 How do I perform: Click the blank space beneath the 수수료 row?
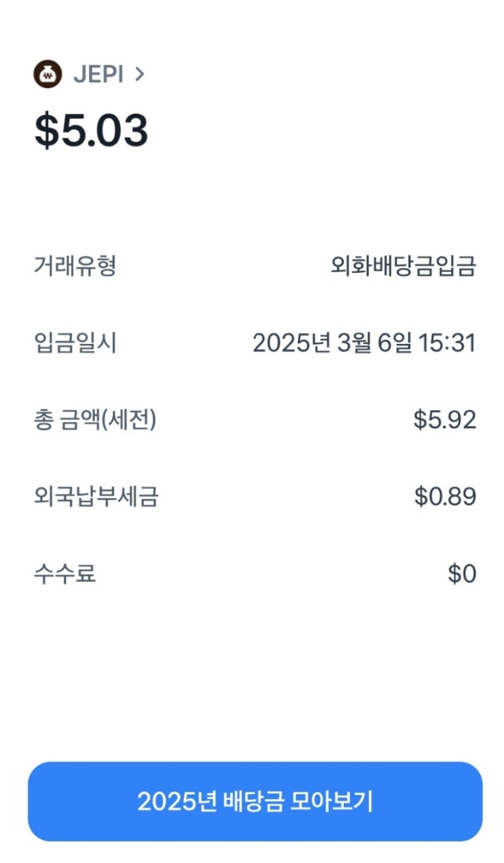(252, 672)
